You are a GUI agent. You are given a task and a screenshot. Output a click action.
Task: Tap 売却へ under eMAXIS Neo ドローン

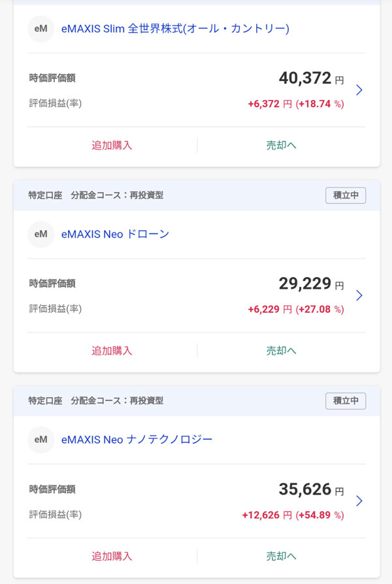(282, 351)
